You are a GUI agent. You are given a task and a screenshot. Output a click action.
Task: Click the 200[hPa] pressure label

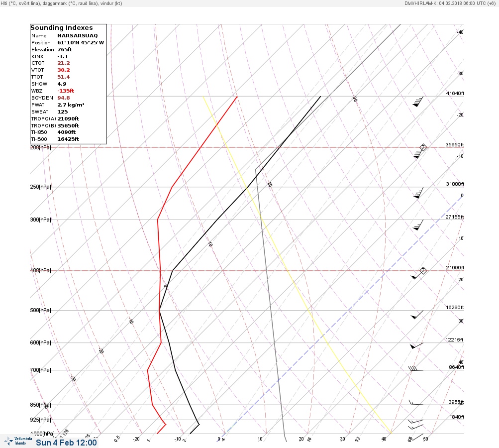40,147
